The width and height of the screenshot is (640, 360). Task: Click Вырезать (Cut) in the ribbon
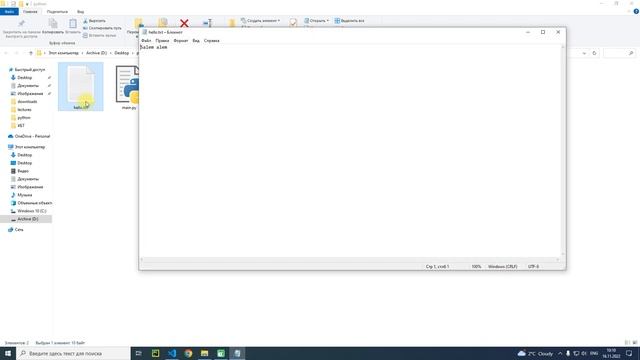coord(94,20)
